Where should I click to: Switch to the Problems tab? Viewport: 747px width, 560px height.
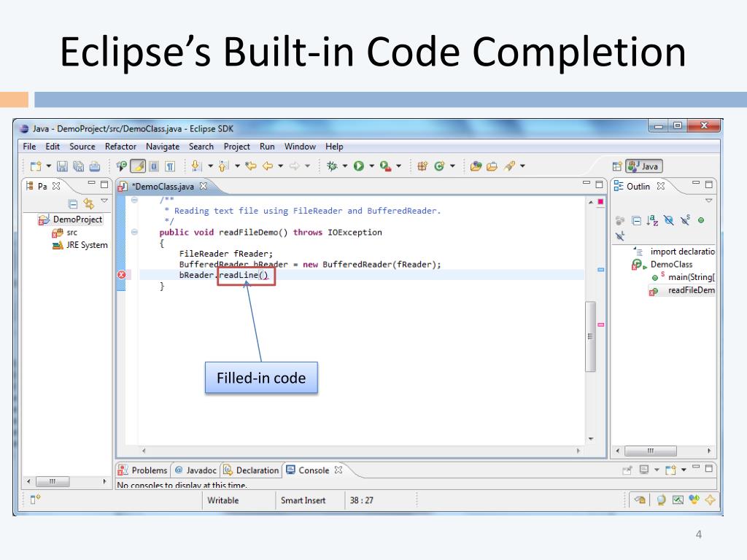point(144,470)
